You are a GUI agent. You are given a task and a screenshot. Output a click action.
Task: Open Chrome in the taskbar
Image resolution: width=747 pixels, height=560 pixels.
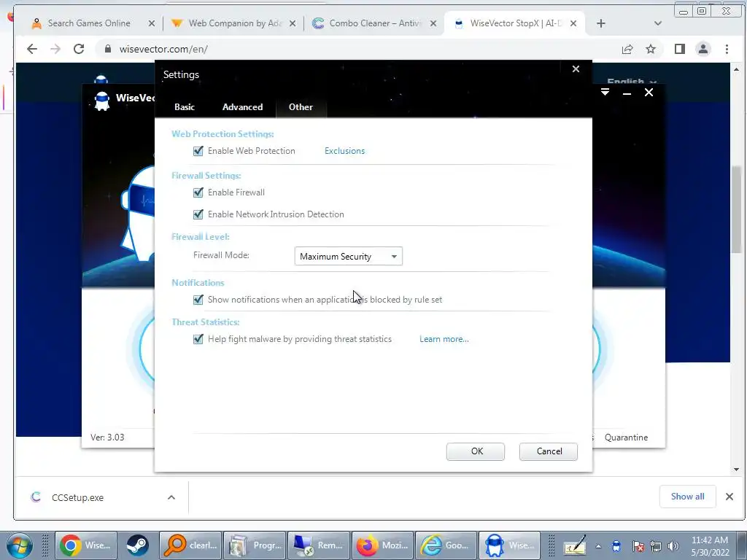click(x=86, y=545)
